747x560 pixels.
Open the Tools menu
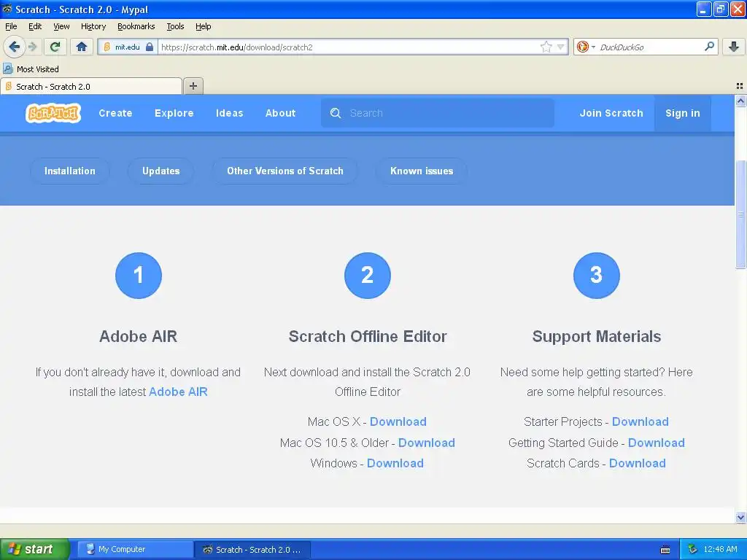click(x=175, y=26)
